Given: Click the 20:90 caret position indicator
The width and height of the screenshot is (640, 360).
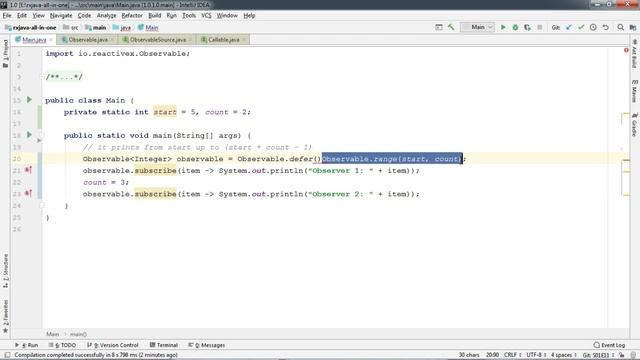Looking at the screenshot, I should pyautogui.click(x=492, y=355).
